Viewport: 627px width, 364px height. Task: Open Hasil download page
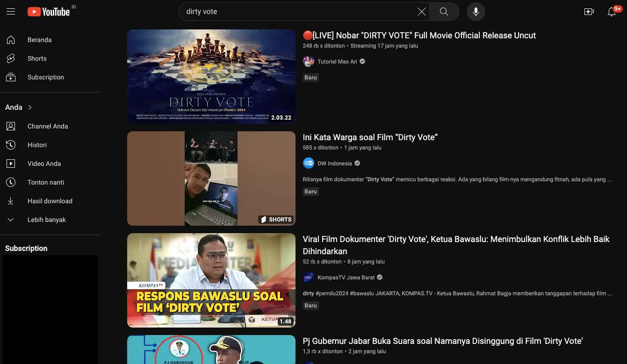(x=50, y=201)
